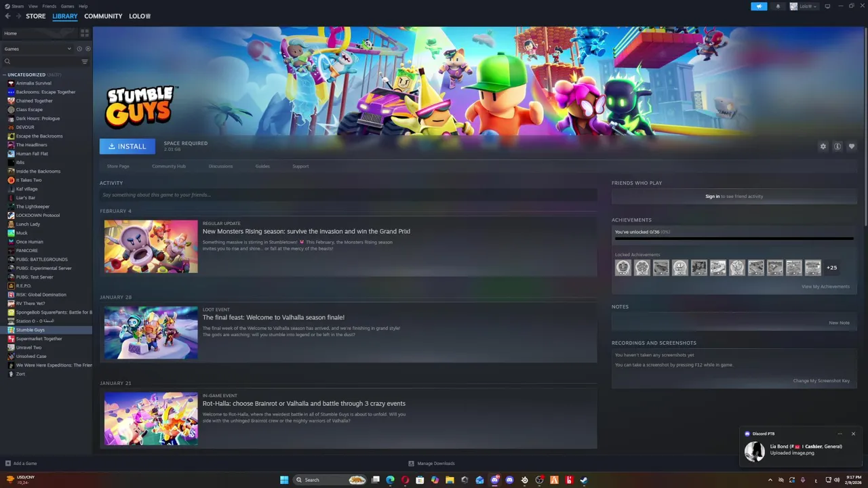Open Stumble Guys settings gear icon

[823, 146]
